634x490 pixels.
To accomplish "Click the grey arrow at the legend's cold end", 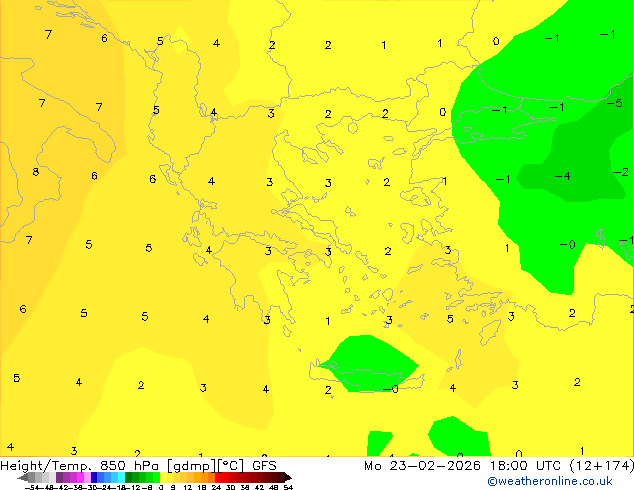I will tap(22, 477).
